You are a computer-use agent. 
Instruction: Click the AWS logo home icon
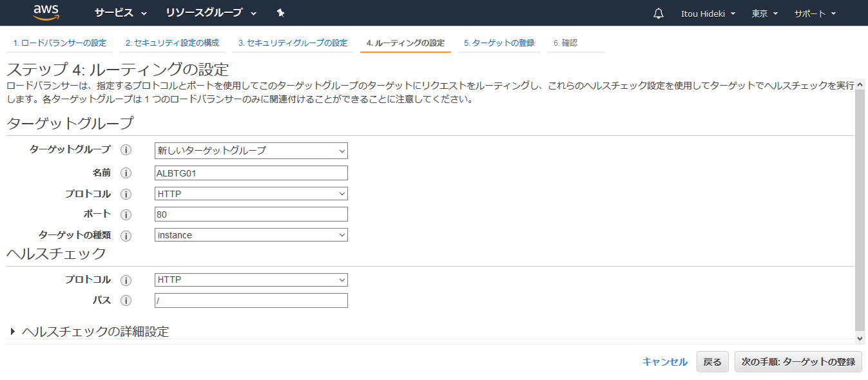(46, 12)
